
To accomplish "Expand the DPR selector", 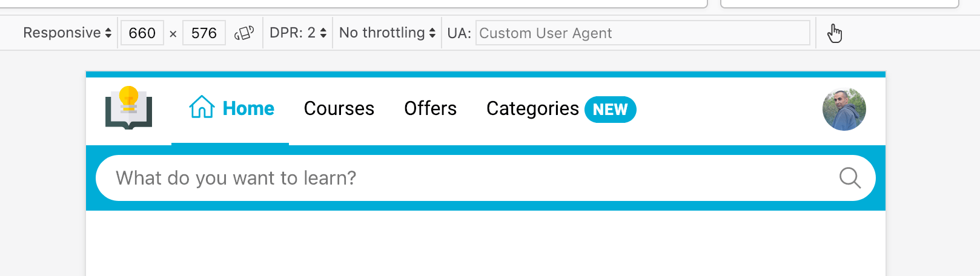I will pyautogui.click(x=298, y=33).
